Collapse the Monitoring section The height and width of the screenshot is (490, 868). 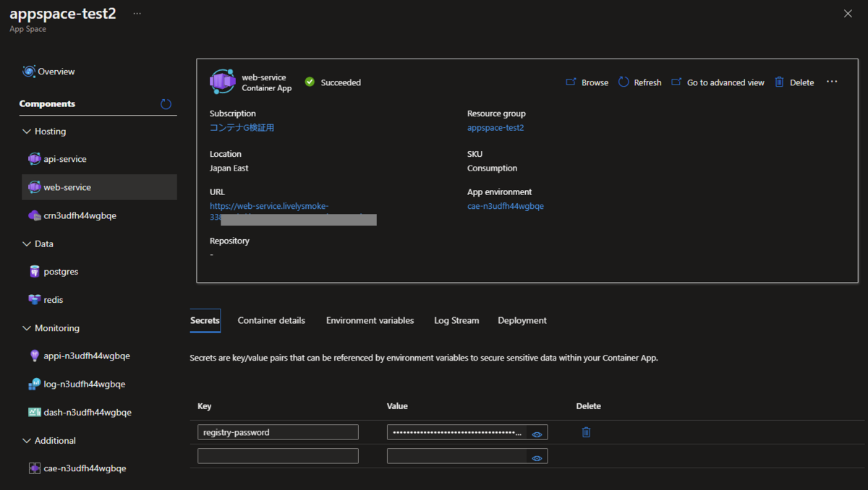tap(27, 328)
